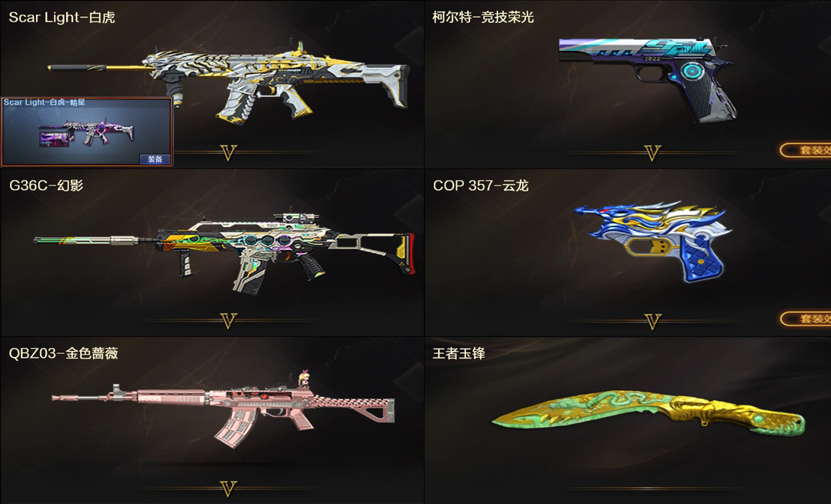The width and height of the screenshot is (831, 504).
Task: Click the QBZ03-金色蔷薇 title label
Action: [63, 353]
